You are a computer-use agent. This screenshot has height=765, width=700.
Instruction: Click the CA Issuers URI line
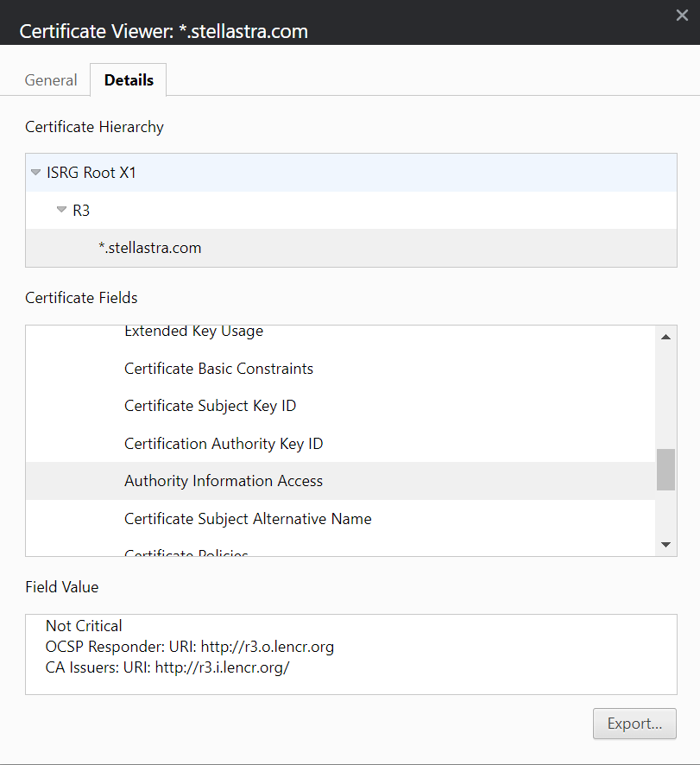coord(167,667)
